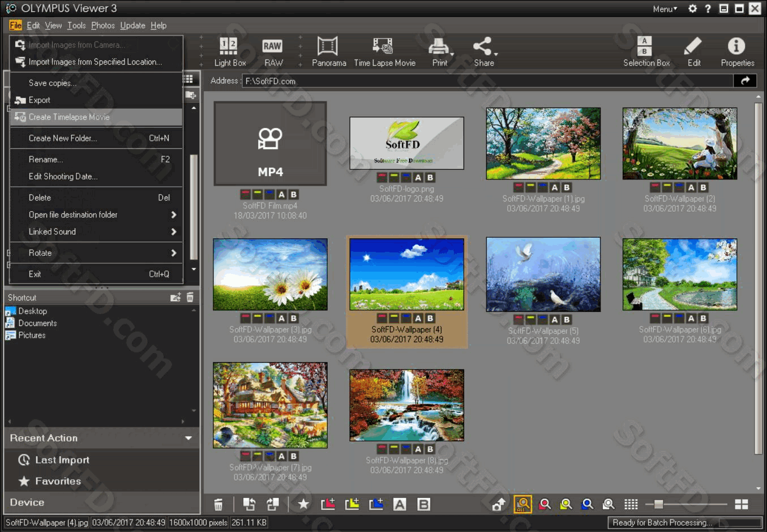Image resolution: width=767 pixels, height=532 pixels.
Task: Toggle B selection on SoftFD-Wallpaper (7).jpg
Action: click(294, 456)
